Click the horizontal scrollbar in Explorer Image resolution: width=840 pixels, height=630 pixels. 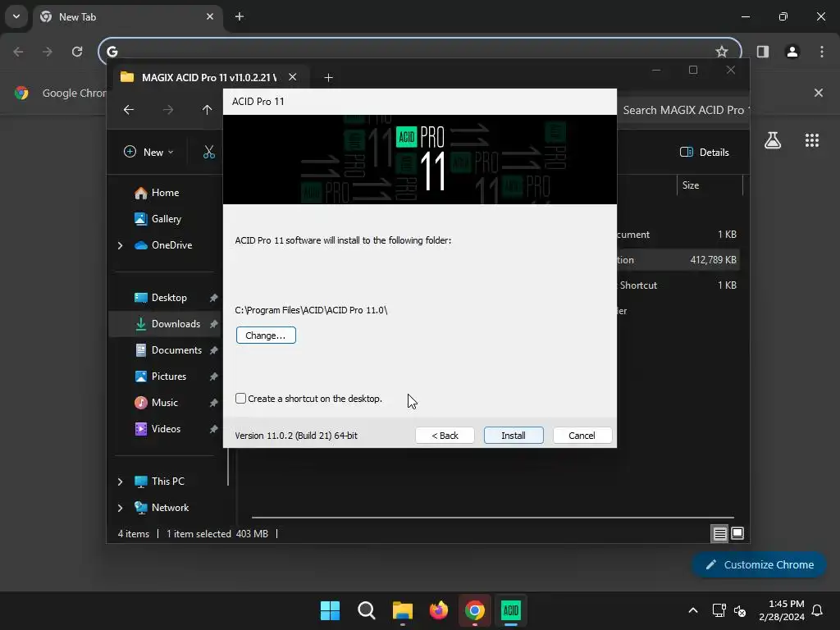point(492,518)
